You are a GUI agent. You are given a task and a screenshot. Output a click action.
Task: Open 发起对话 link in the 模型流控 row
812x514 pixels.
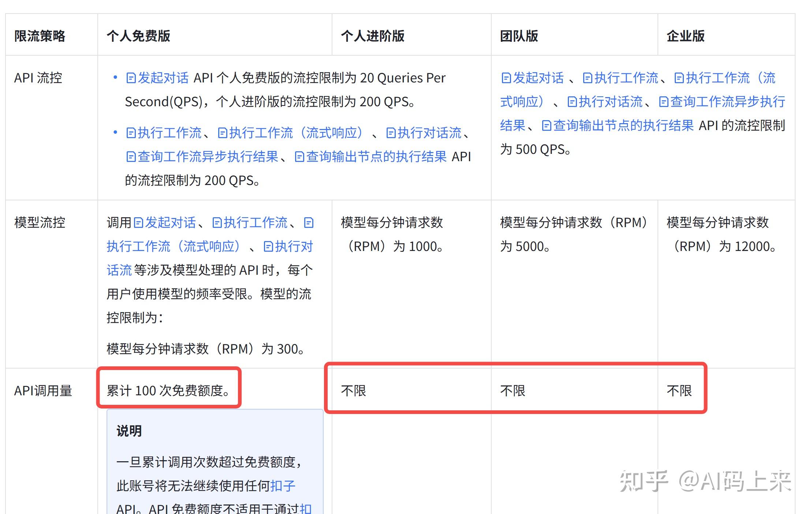[170, 222]
